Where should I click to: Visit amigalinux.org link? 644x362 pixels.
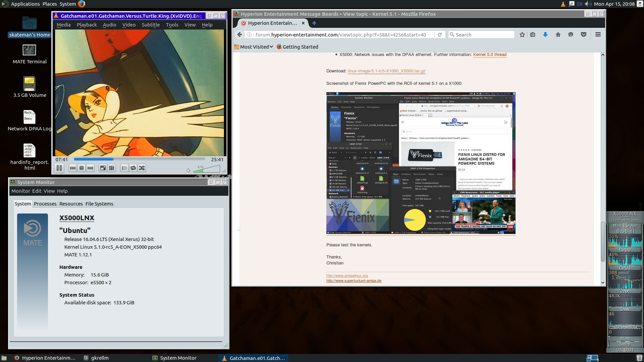(347, 276)
